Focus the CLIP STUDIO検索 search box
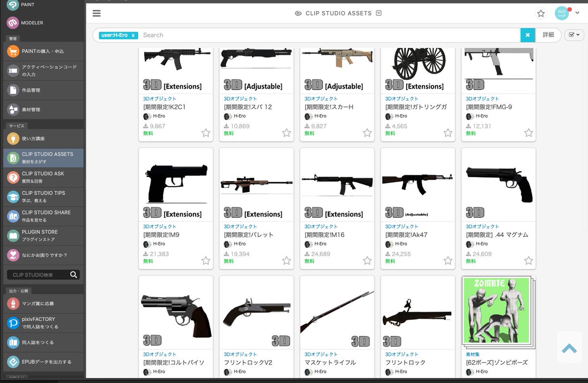The height and width of the screenshot is (383, 588). 37,275
